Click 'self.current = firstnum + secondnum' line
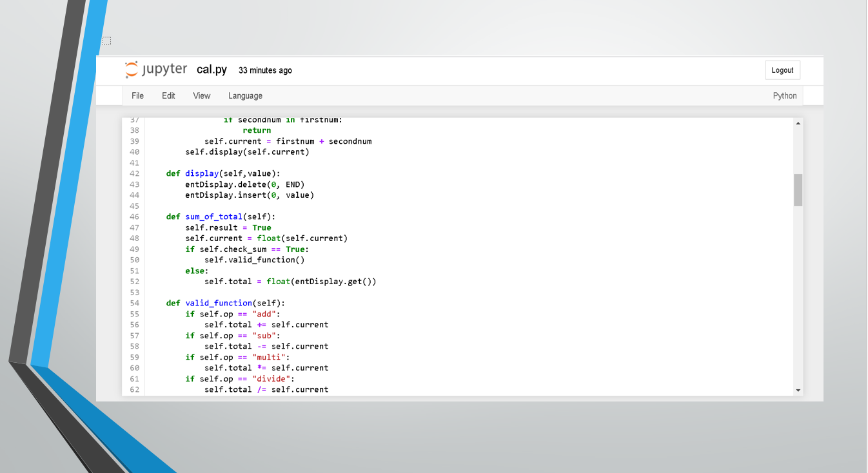Viewport: 868px width, 473px height. [x=288, y=141]
